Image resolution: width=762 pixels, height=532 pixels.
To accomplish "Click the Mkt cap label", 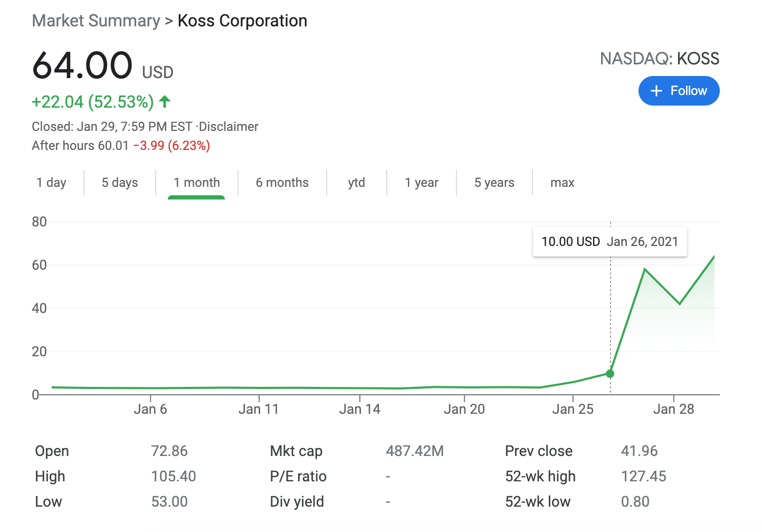I will (296, 451).
